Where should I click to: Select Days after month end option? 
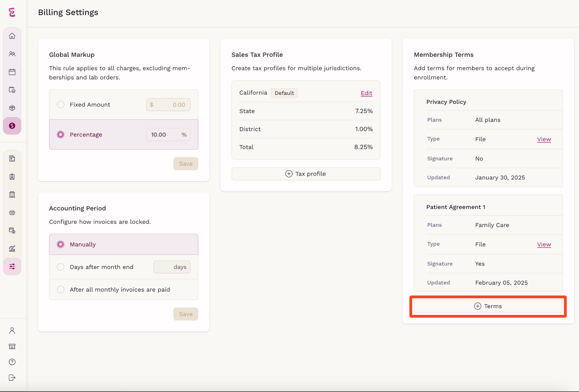(x=61, y=267)
